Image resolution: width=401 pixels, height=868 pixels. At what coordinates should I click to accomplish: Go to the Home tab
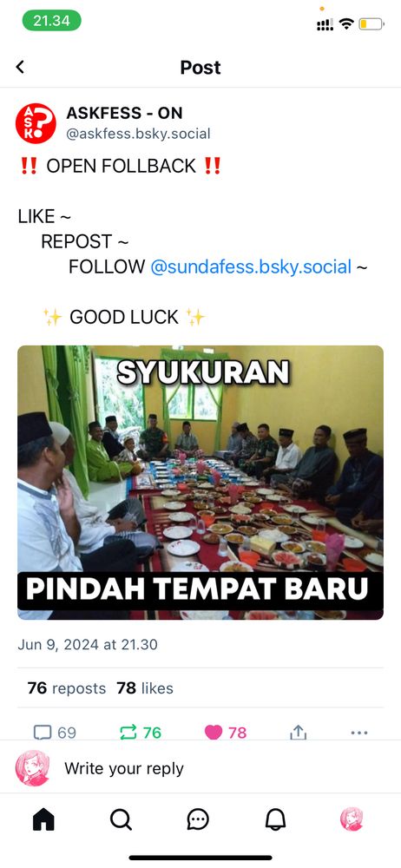43,819
